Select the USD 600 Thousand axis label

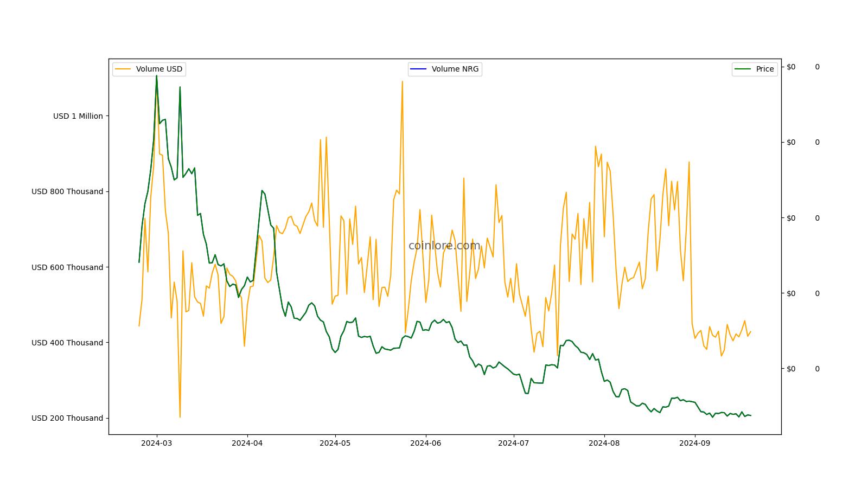[67, 267]
